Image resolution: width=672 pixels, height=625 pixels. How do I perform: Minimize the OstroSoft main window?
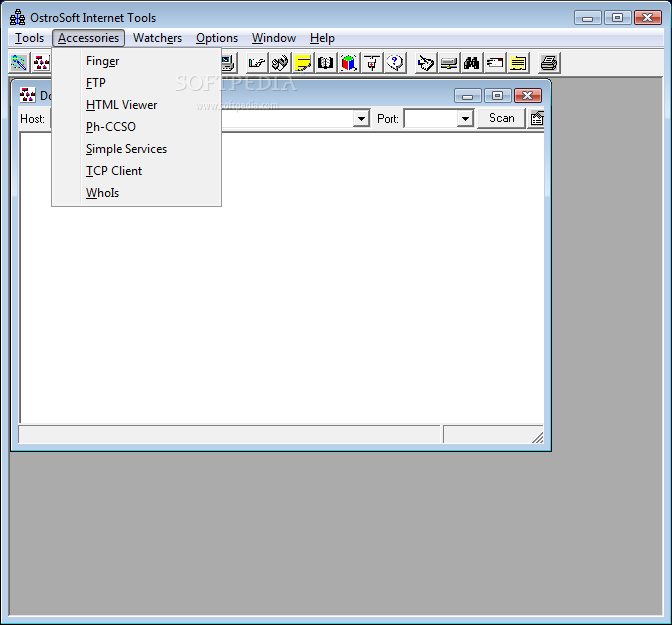(x=588, y=18)
